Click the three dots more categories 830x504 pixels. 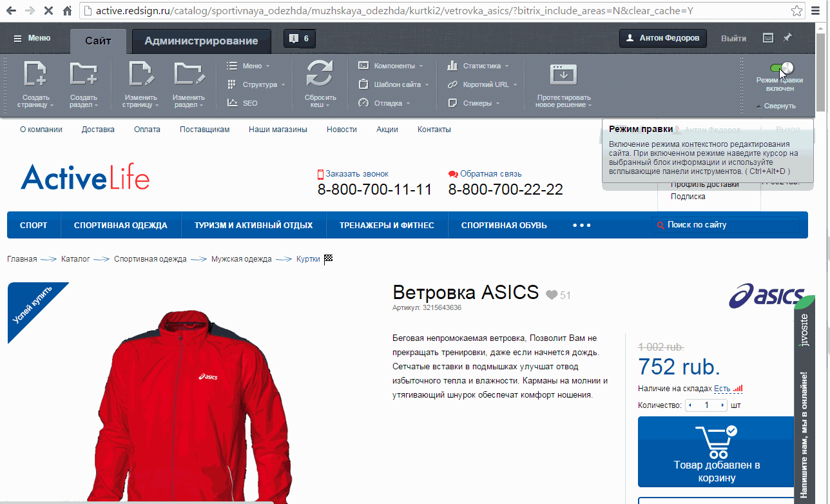581,226
